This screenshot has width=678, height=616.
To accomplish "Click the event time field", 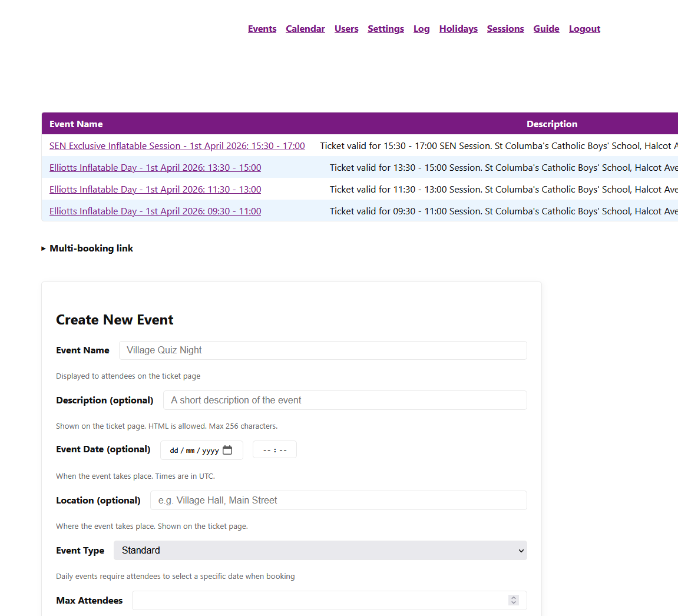I will pyautogui.click(x=274, y=450).
